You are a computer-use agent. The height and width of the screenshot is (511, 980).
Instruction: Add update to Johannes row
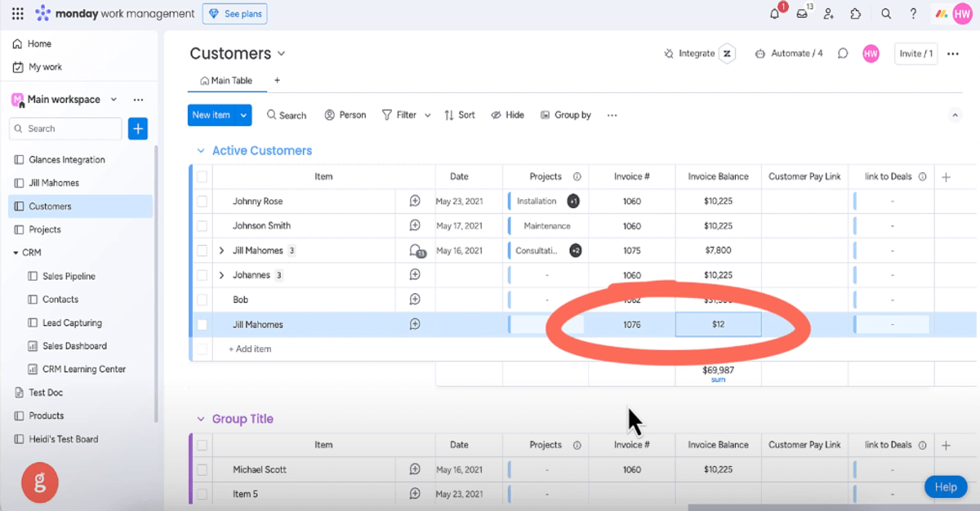coord(415,275)
